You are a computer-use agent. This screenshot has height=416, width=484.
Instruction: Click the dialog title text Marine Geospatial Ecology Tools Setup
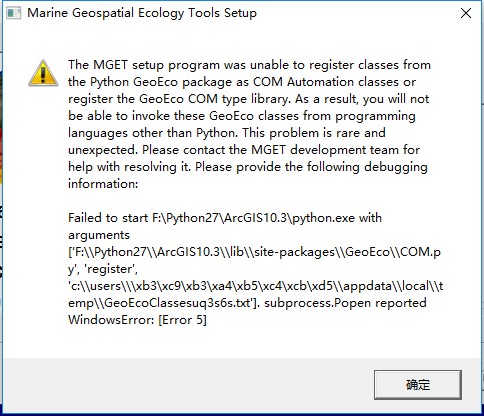click(142, 13)
